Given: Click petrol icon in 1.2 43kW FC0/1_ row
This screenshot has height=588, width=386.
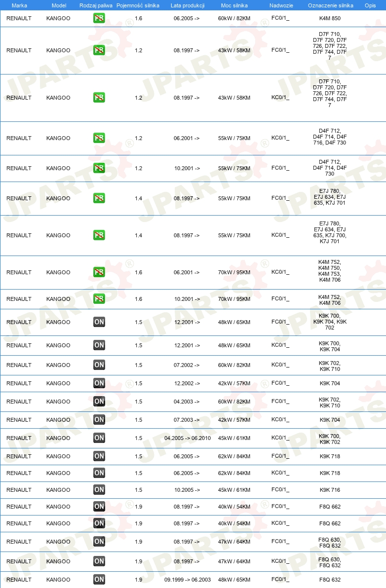Looking at the screenshot, I should 99,50.
